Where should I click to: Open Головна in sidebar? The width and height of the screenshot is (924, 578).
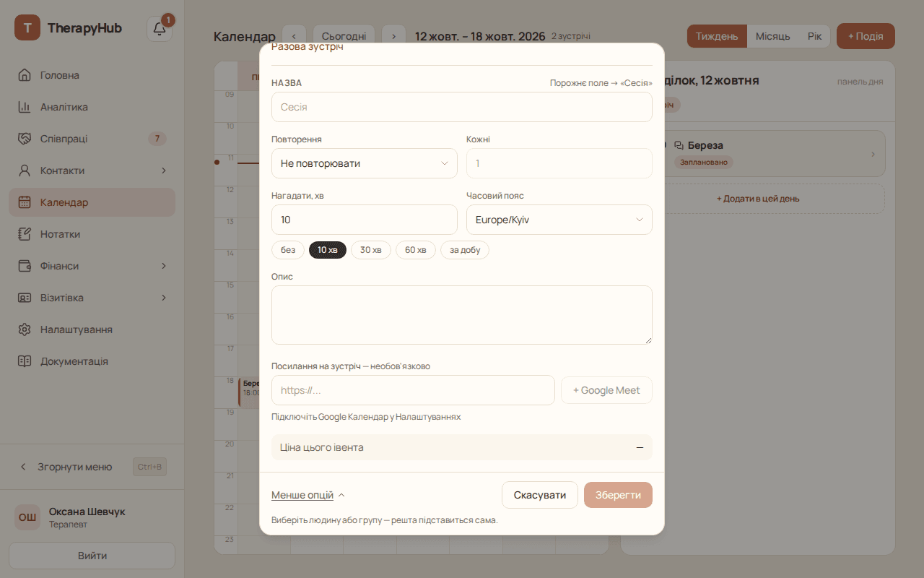92,75
